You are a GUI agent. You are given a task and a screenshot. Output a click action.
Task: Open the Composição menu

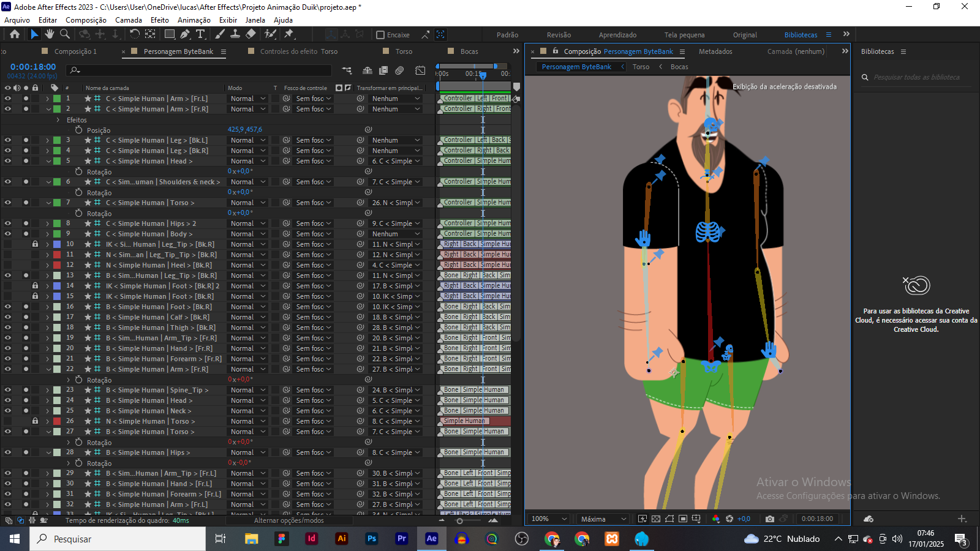pyautogui.click(x=86, y=20)
